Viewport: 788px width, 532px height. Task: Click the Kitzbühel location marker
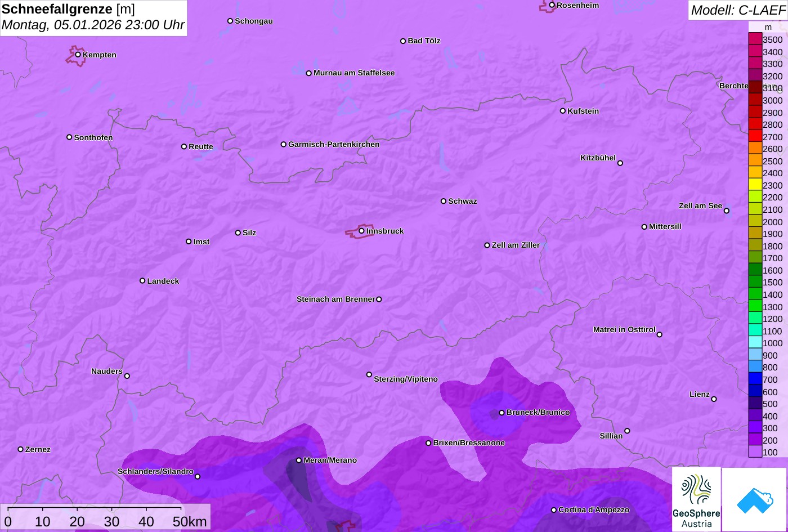[620, 163]
